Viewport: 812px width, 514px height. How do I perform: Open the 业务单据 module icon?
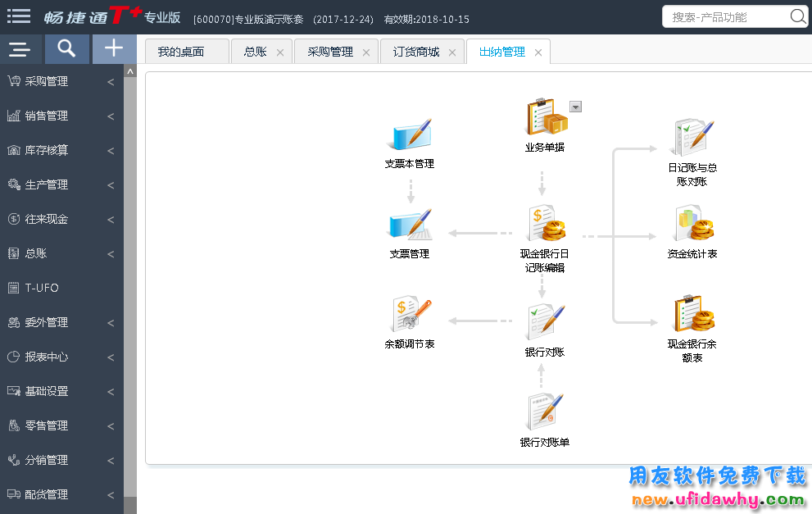click(x=545, y=117)
